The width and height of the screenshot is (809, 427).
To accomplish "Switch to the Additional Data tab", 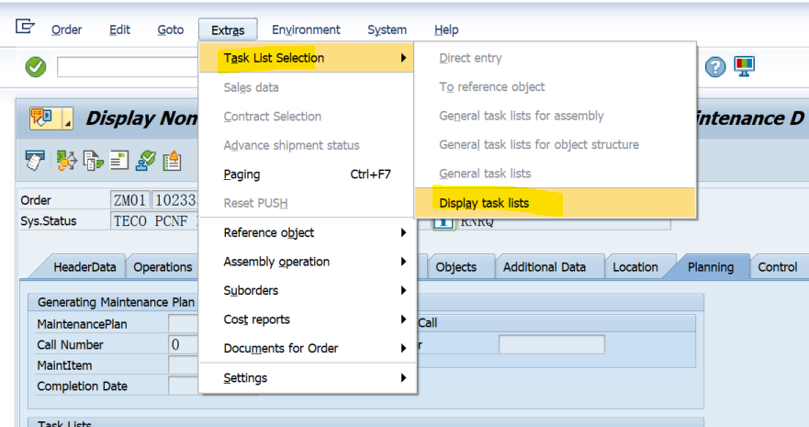I will [544, 267].
